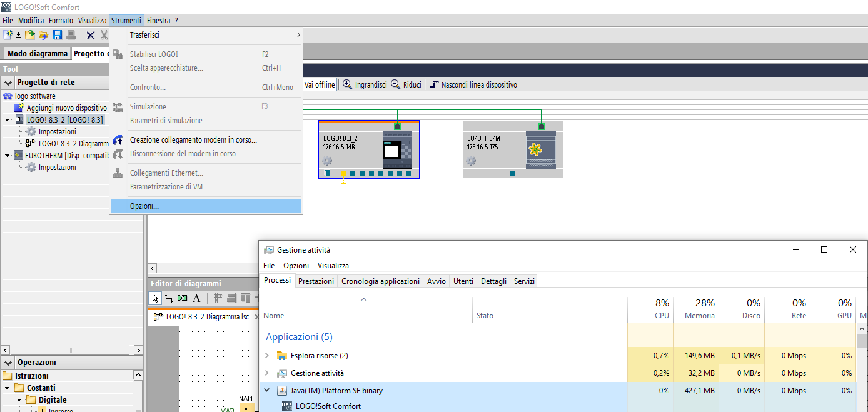The image size is (868, 412).
Task: Toggle the Vai offline button
Action: click(320, 84)
